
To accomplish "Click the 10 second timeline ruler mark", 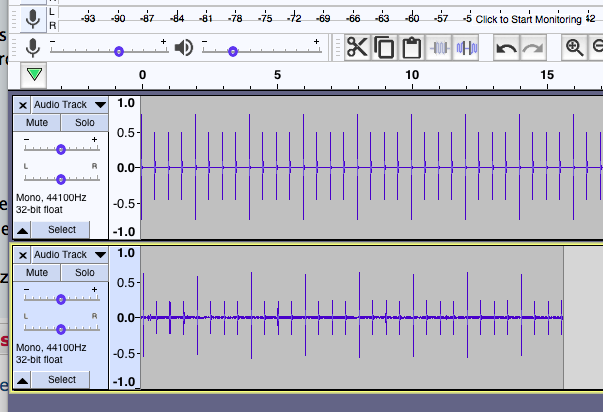I will tap(412, 75).
